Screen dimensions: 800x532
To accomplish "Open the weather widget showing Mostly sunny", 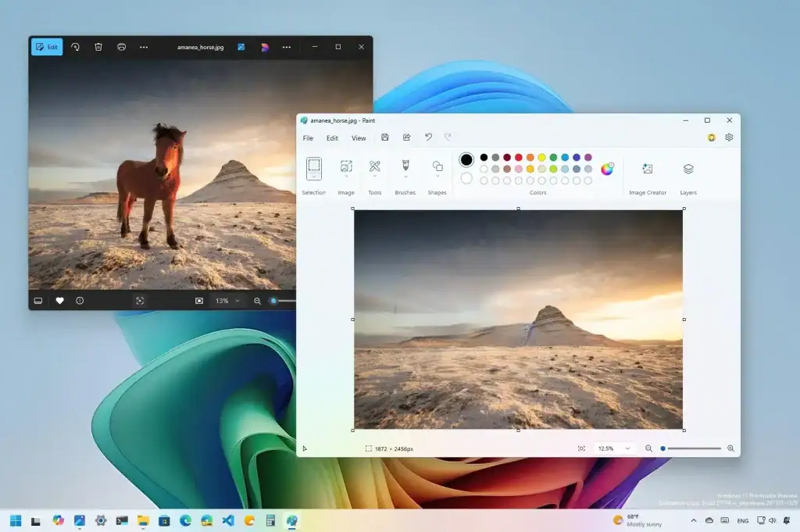I will click(636, 520).
